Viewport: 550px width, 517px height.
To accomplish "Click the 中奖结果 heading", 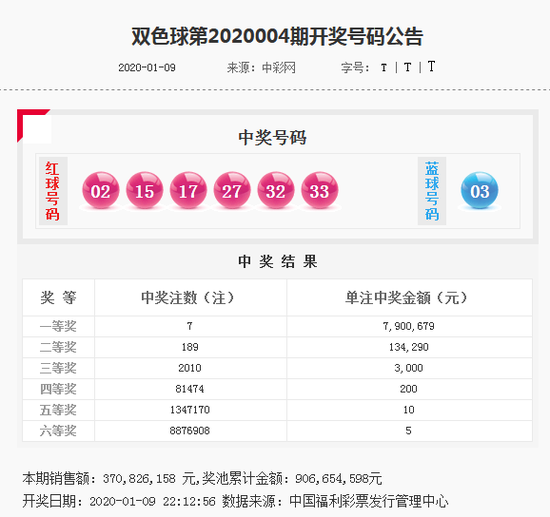I will 277,262.
